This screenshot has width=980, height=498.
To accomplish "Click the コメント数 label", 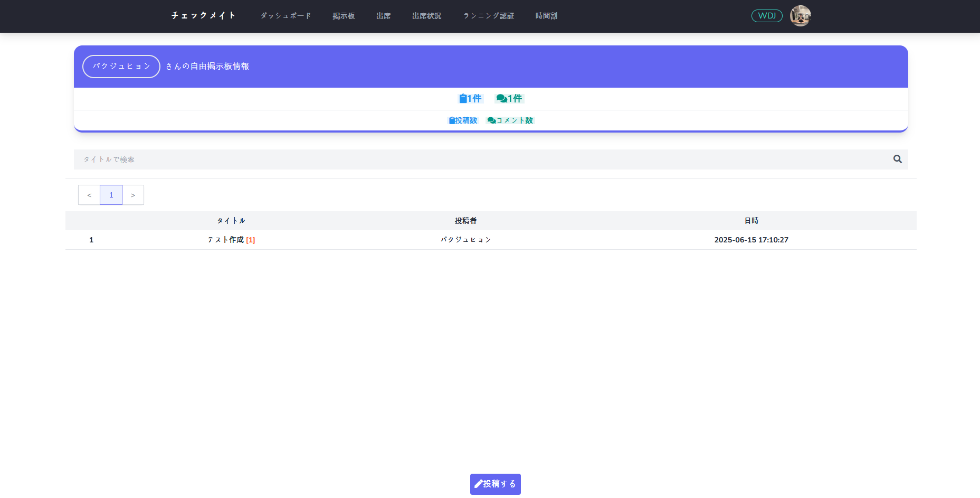I will (510, 120).
